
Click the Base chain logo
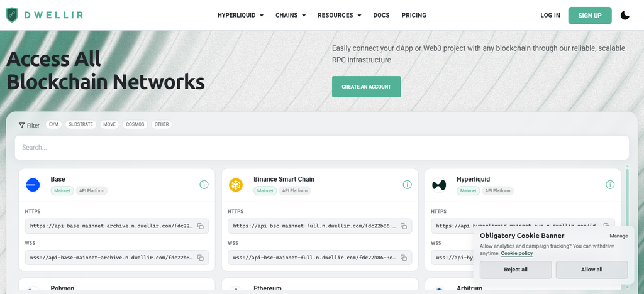[33, 185]
